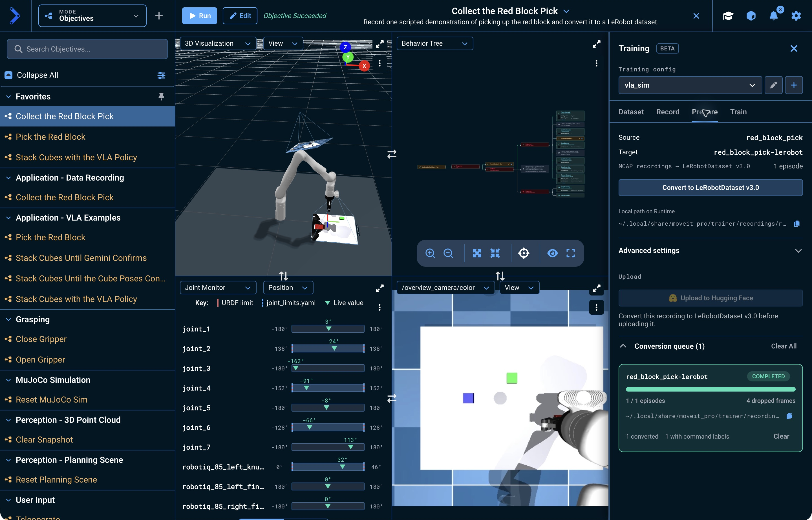812x520 pixels.
Task: Click the joint_1 position slider bar
Action: pyautogui.click(x=328, y=329)
